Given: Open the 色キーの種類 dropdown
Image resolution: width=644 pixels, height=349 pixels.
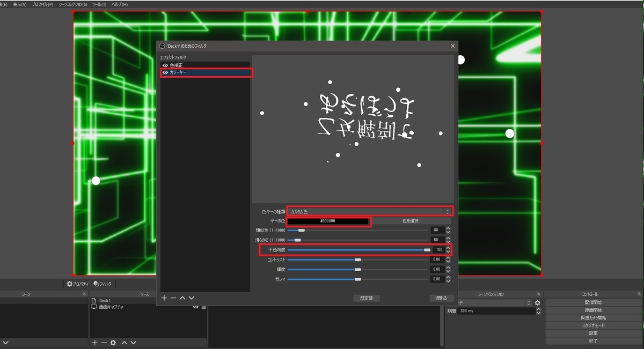Looking at the screenshot, I should (x=369, y=212).
